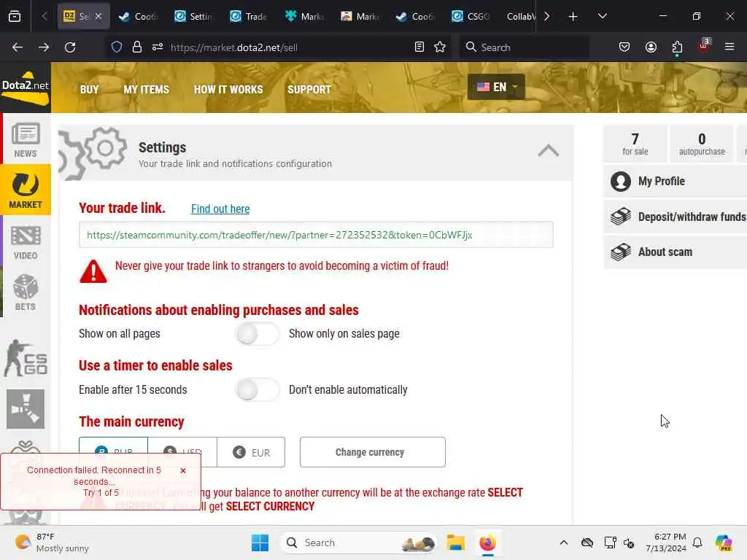Click the 0 autopurchase counter
This screenshot has width=747, height=560.
(x=701, y=144)
